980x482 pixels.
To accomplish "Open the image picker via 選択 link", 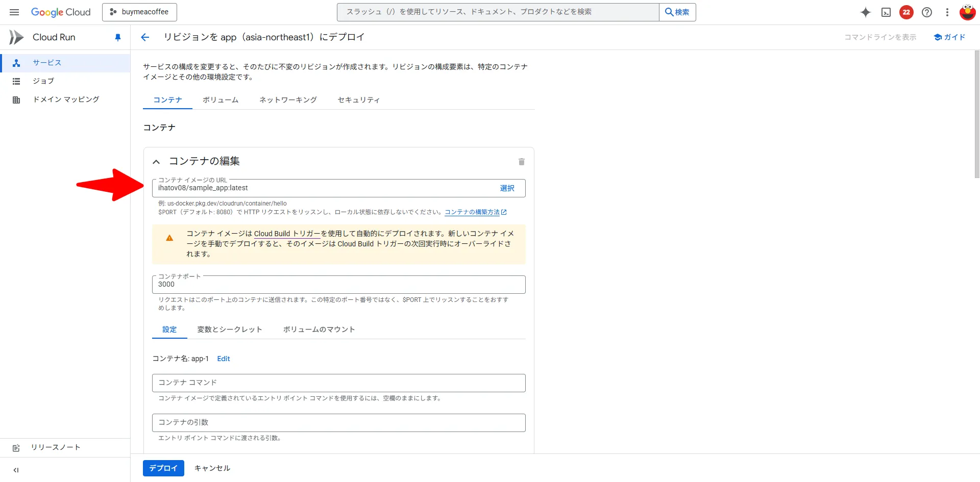I will [507, 188].
